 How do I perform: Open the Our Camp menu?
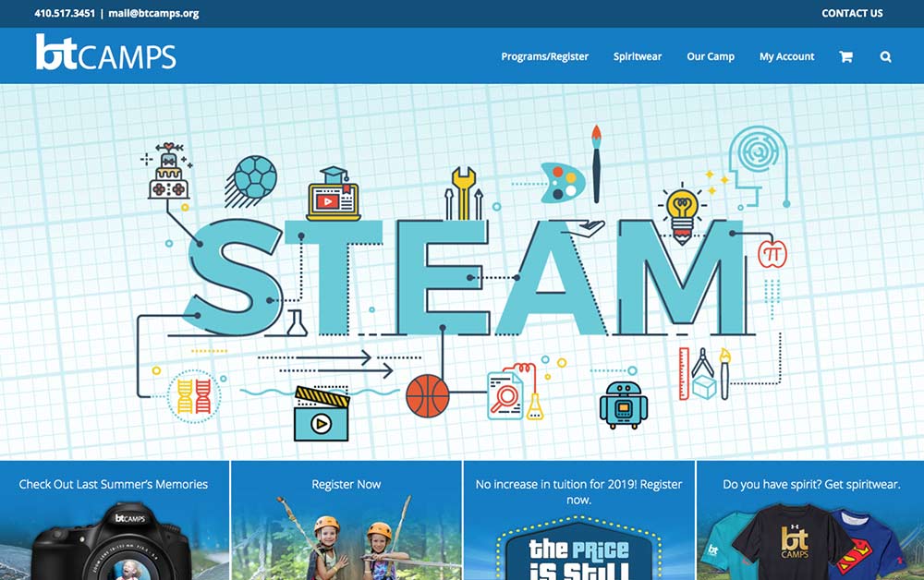710,56
